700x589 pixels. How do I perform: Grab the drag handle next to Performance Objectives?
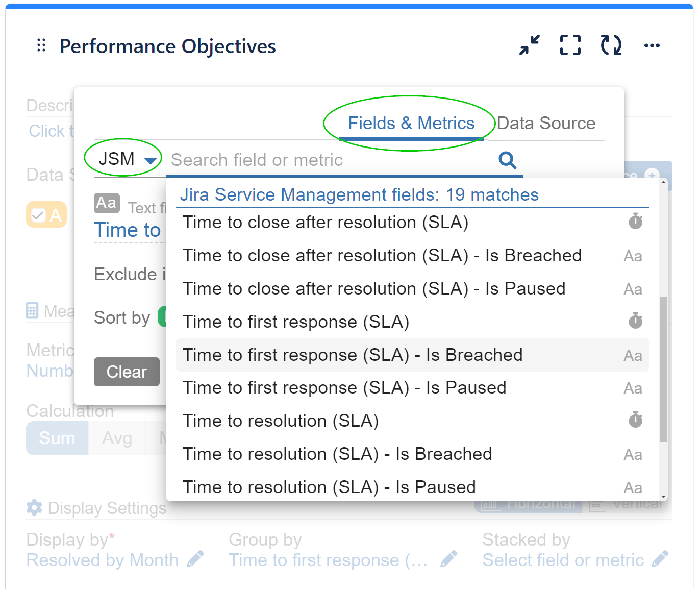coord(41,45)
